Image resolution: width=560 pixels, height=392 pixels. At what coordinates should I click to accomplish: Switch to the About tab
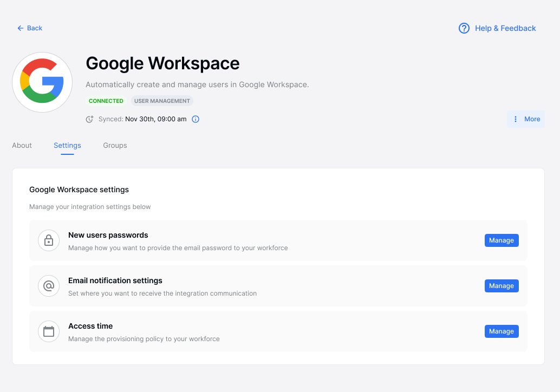22,146
